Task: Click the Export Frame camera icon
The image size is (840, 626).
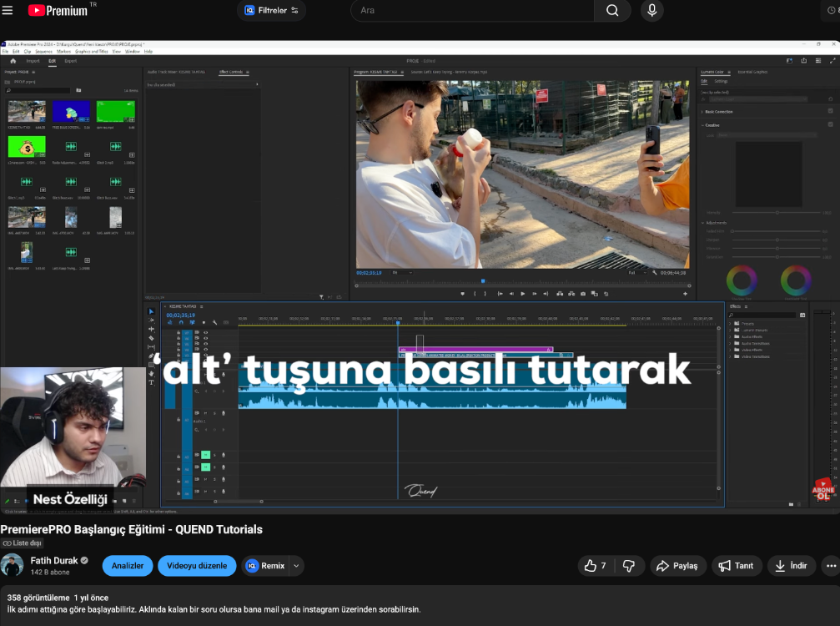Action: (x=583, y=294)
